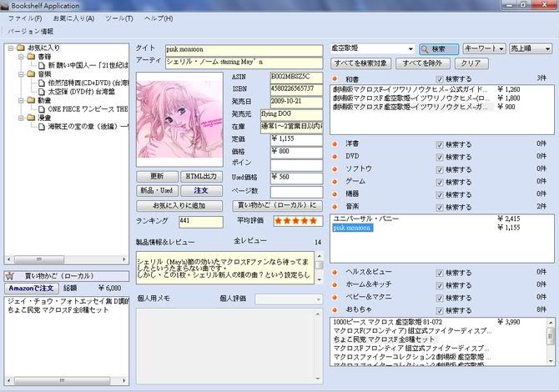
Task: Select the 動畫 folder icon
Action: coord(32,100)
